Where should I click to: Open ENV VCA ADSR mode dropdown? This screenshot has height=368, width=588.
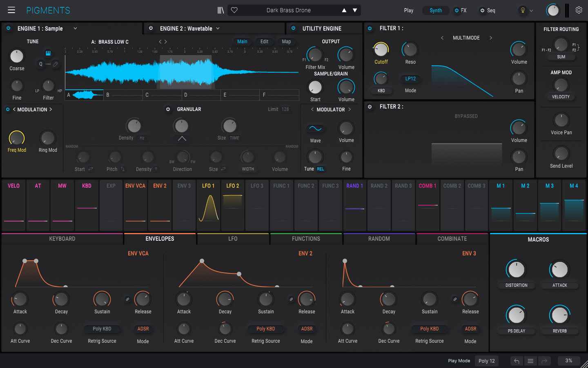click(143, 329)
